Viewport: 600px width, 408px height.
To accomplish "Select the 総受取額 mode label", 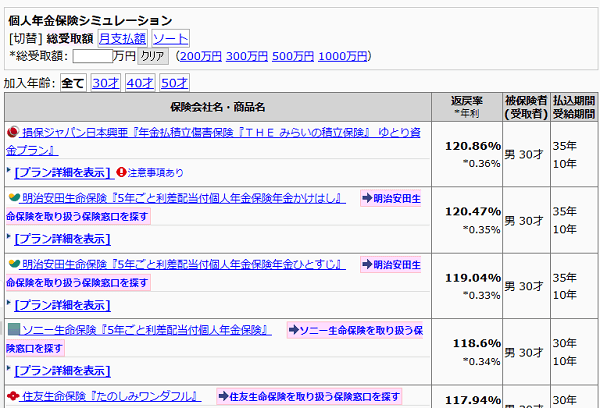I will pos(70,38).
